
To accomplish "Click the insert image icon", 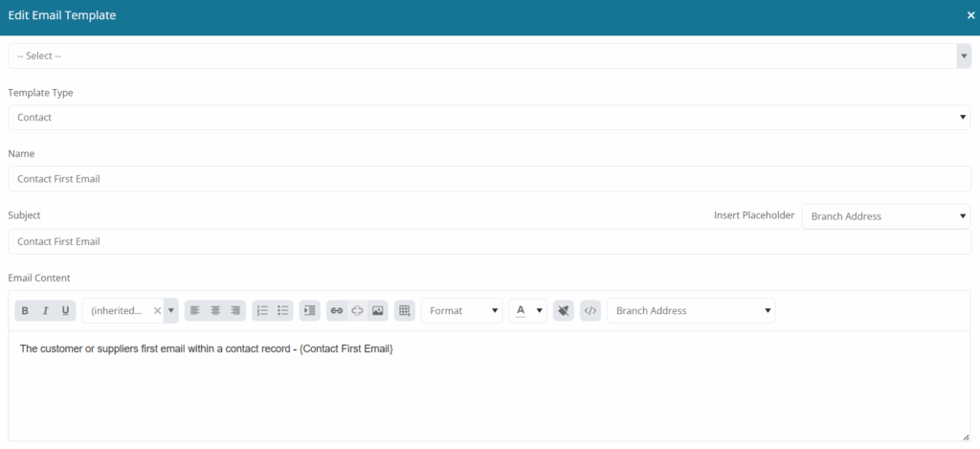I will 377,311.
